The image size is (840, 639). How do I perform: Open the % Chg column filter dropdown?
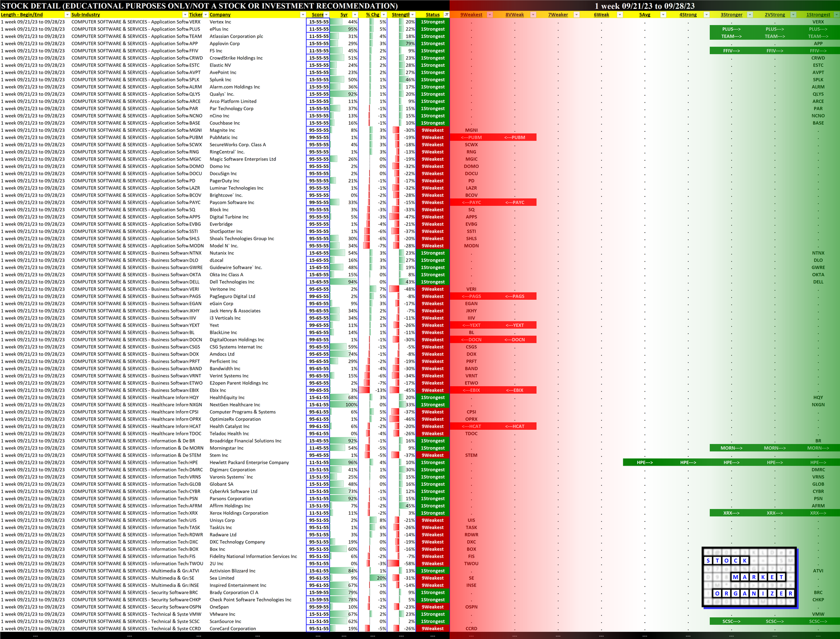[x=384, y=15]
